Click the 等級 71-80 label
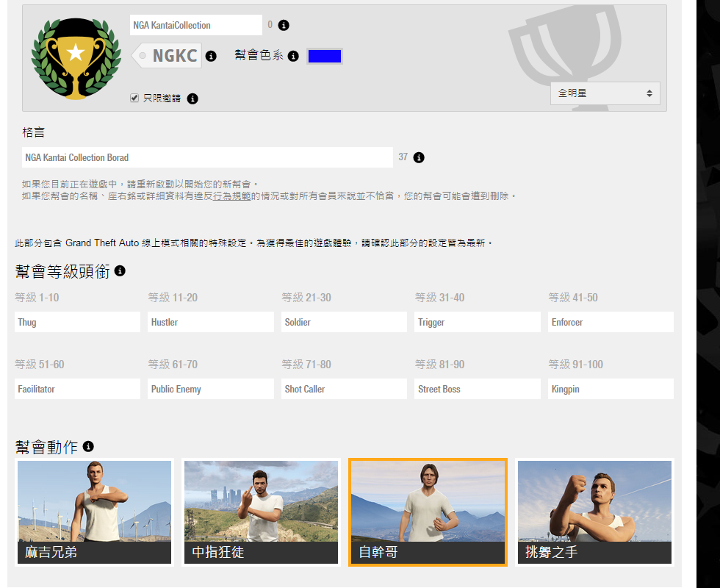The width and height of the screenshot is (720, 588). click(306, 365)
